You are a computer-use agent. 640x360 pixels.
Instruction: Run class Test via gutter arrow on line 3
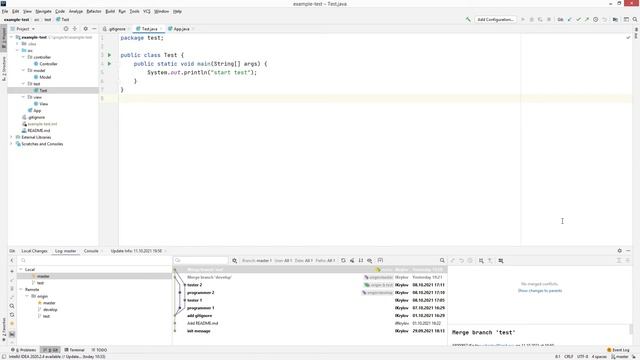pos(109,55)
